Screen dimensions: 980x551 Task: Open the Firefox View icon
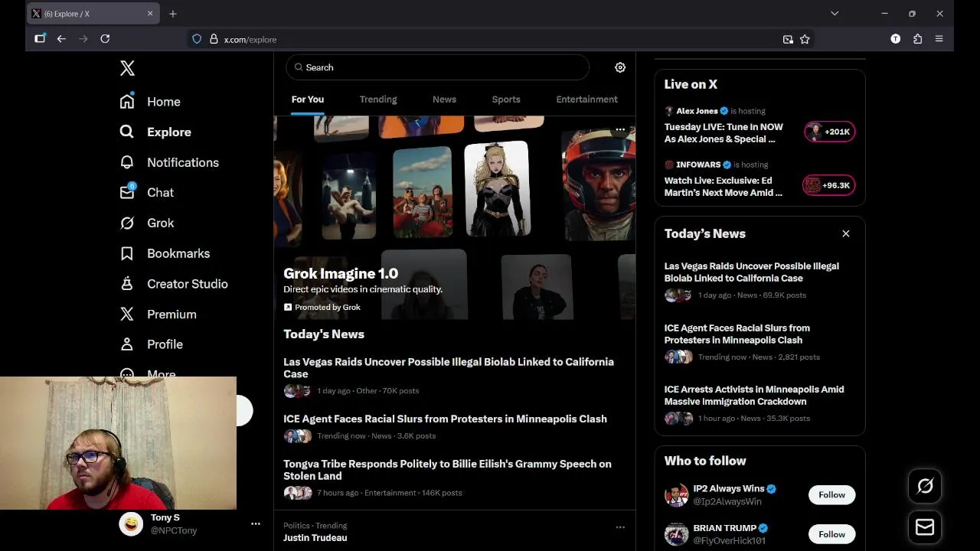[x=40, y=38]
